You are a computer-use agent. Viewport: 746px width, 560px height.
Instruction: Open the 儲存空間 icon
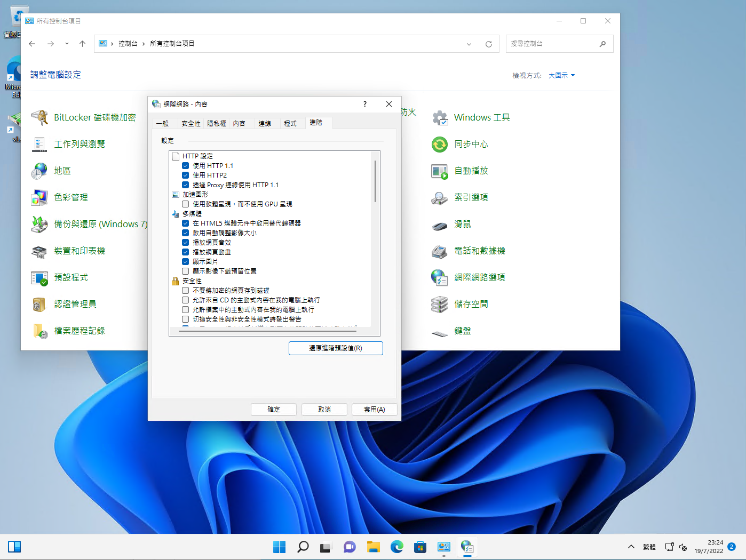(x=440, y=304)
